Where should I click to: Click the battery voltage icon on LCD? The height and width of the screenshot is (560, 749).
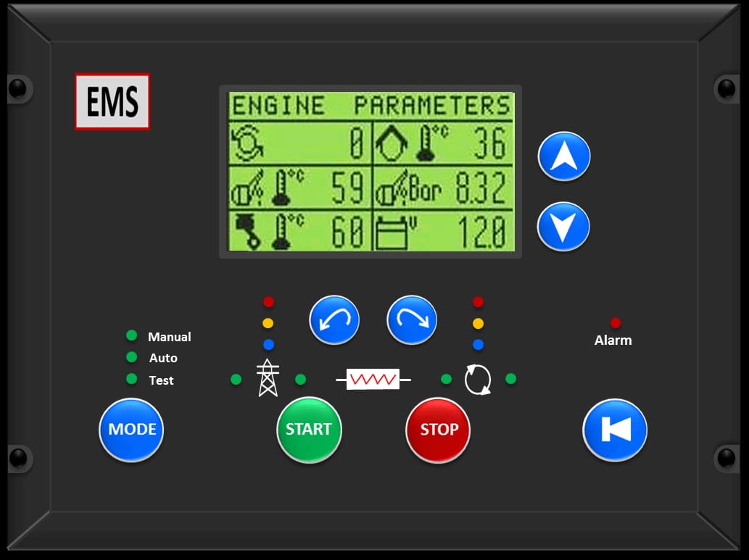[396, 233]
